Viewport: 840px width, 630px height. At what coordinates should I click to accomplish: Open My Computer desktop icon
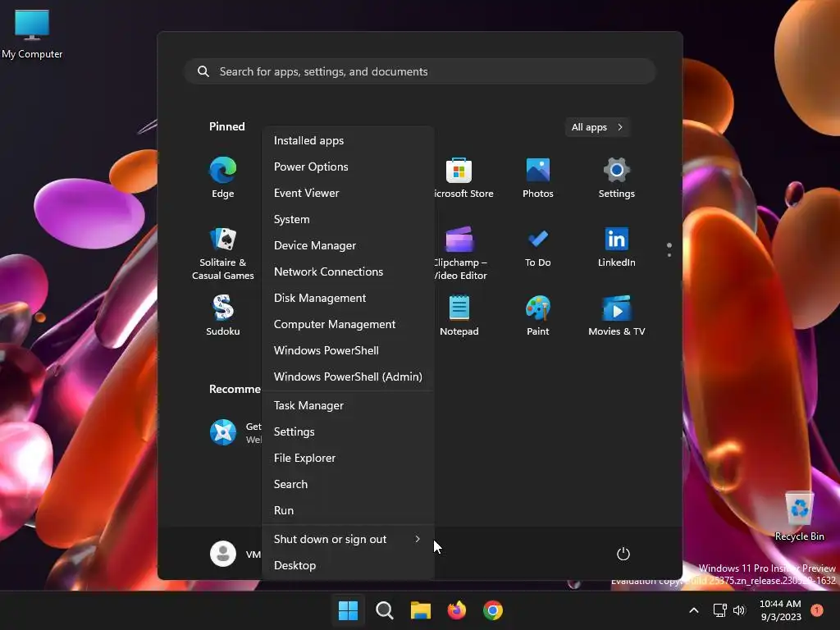tap(32, 33)
